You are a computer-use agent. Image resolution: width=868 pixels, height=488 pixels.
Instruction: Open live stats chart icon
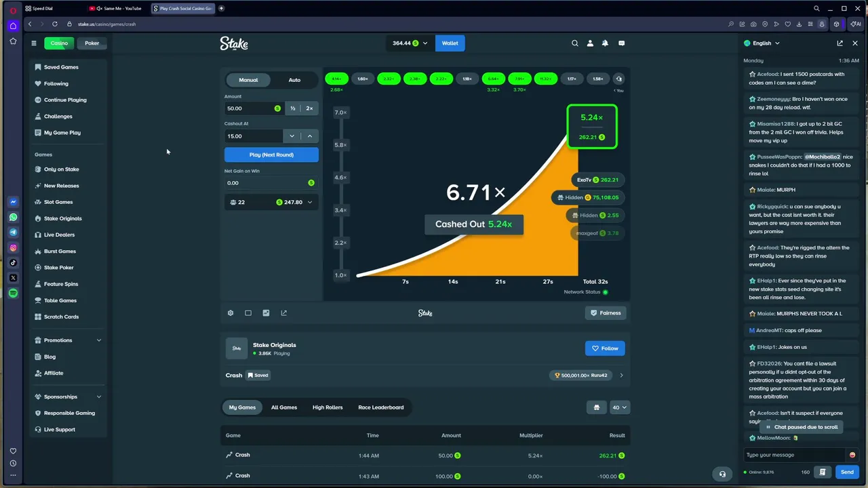[x=266, y=313]
